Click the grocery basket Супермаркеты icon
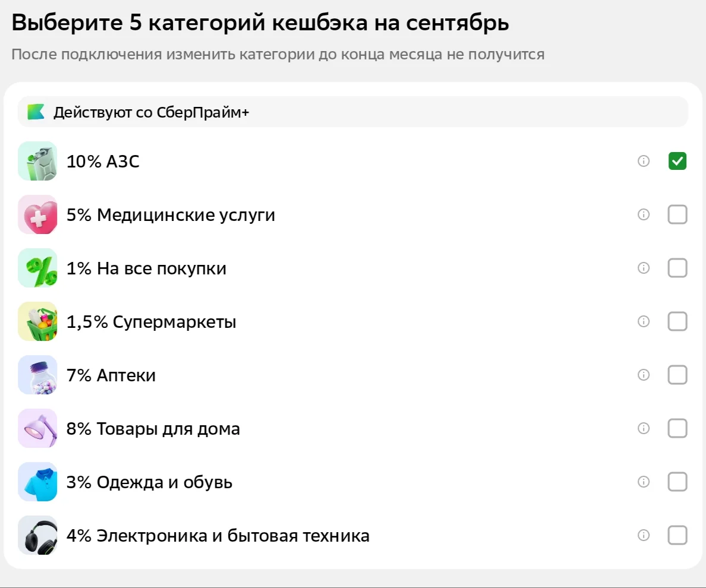The image size is (706, 588). (x=38, y=321)
